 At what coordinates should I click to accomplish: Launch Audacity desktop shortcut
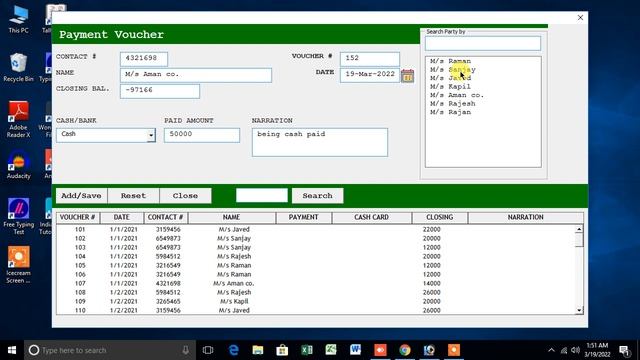[x=18, y=164]
